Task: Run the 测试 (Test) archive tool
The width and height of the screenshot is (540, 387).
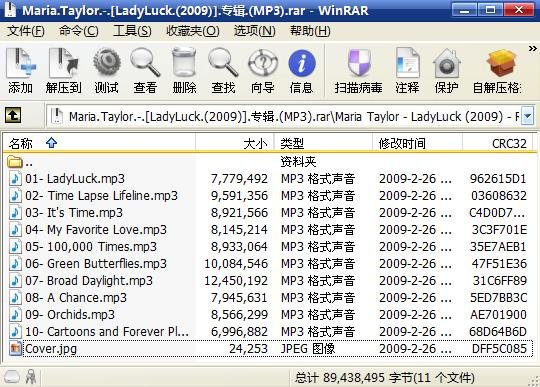Action: (x=107, y=71)
